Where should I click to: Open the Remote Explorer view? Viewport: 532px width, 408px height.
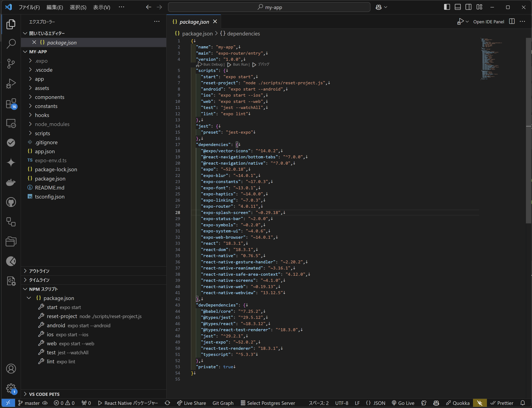[11, 123]
